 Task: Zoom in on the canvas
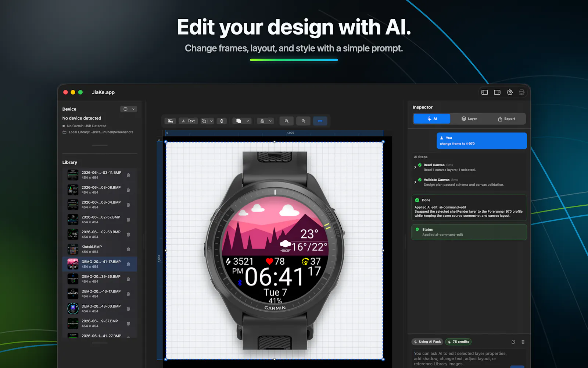pyautogui.click(x=303, y=121)
